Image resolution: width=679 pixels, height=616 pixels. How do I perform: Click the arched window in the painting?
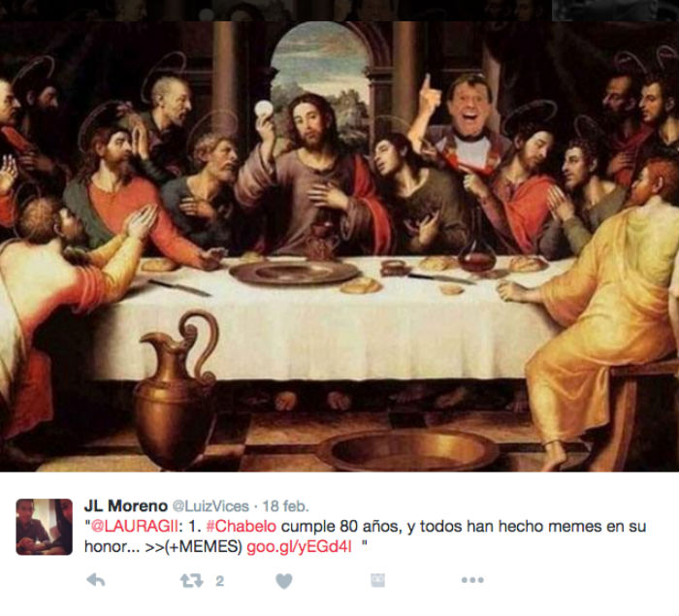coord(320,82)
